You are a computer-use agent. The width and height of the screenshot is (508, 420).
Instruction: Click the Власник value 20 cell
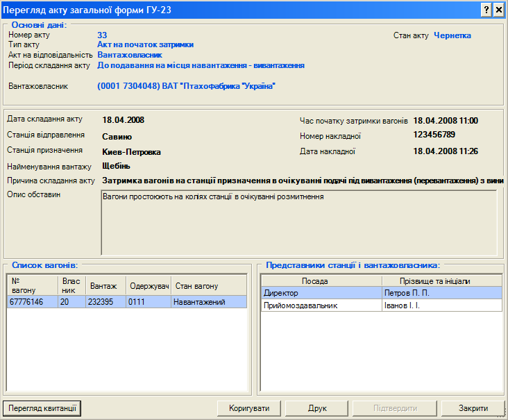tap(71, 302)
